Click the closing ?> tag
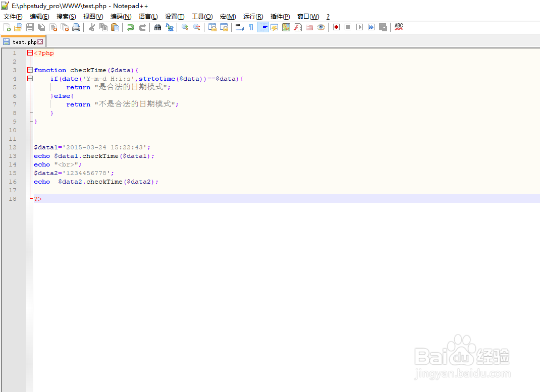This screenshot has height=392, width=540. [38, 199]
